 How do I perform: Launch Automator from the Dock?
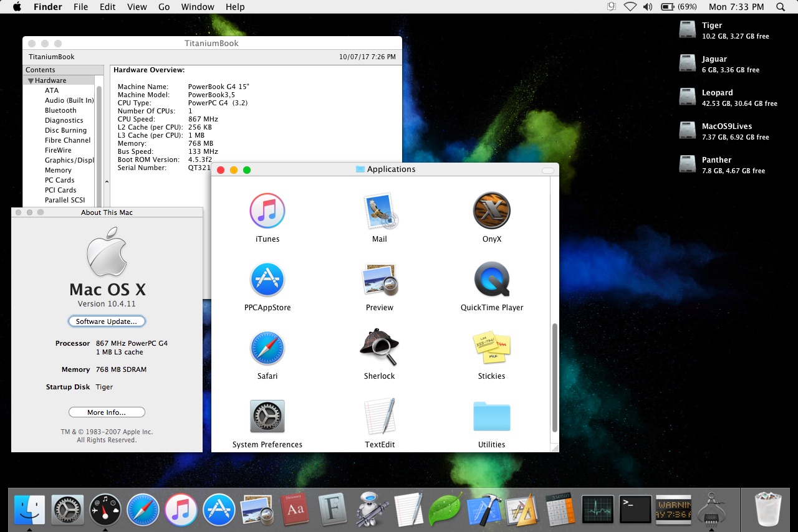[x=372, y=510]
